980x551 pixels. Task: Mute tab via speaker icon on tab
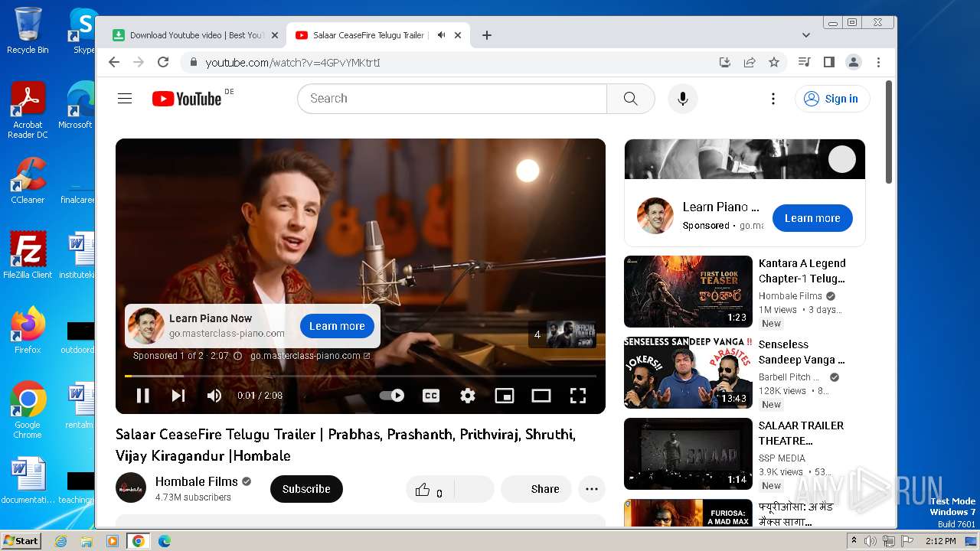pyautogui.click(x=442, y=35)
